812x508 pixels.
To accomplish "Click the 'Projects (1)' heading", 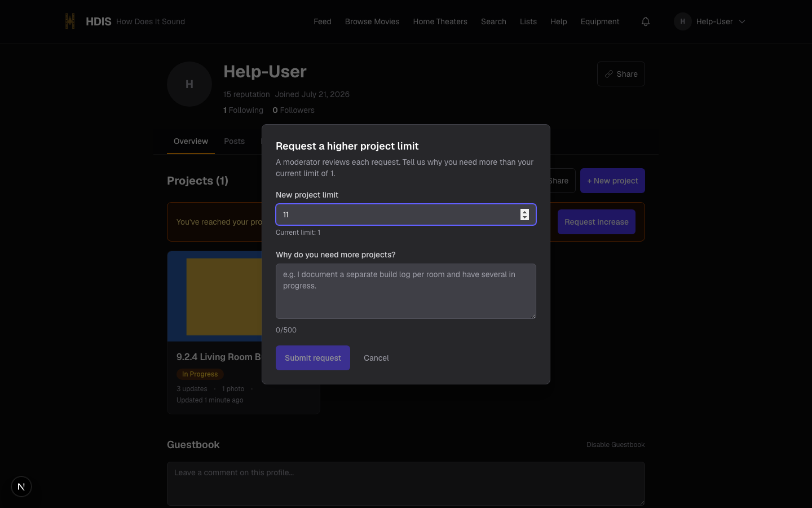I will [197, 181].
